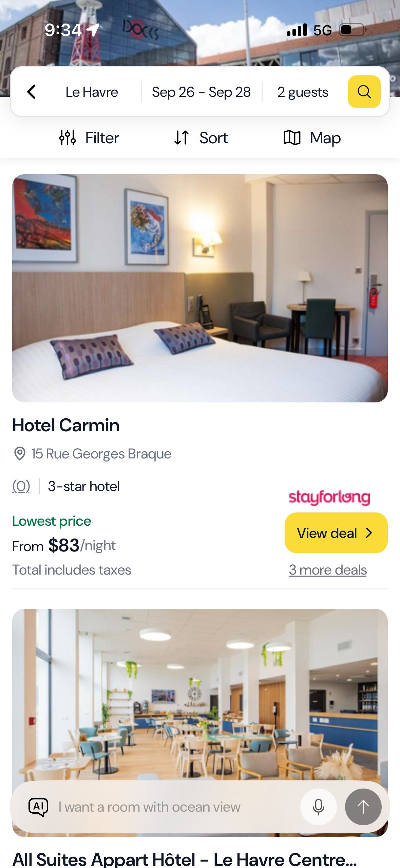This screenshot has height=868, width=400.
Task: Open the Filter options
Action: coord(89,138)
